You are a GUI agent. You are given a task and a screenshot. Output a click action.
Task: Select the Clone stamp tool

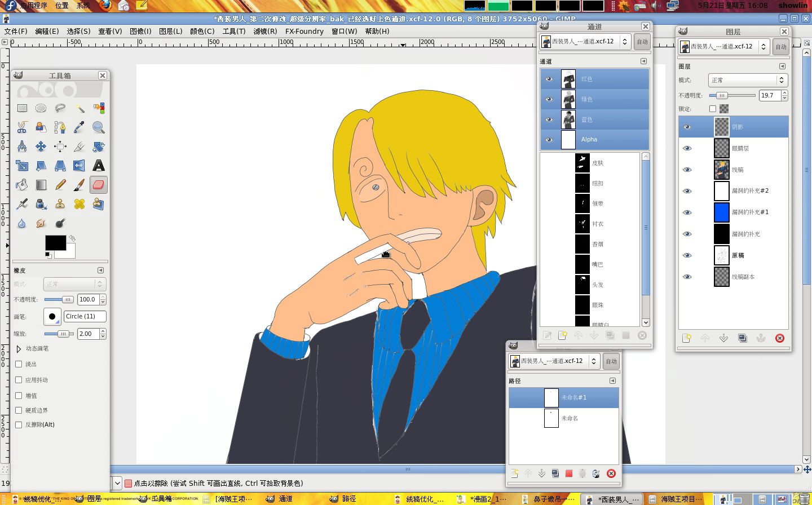click(60, 204)
